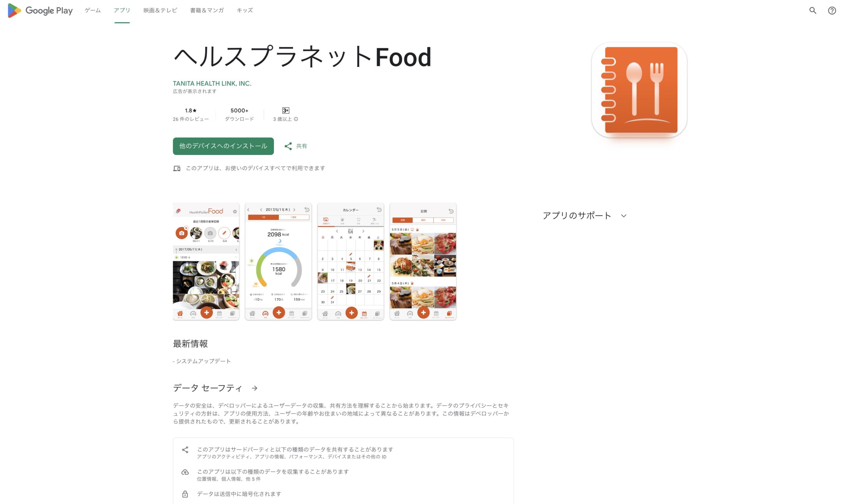Open the calorie gauge 1580 kcal screenshot

(x=278, y=261)
